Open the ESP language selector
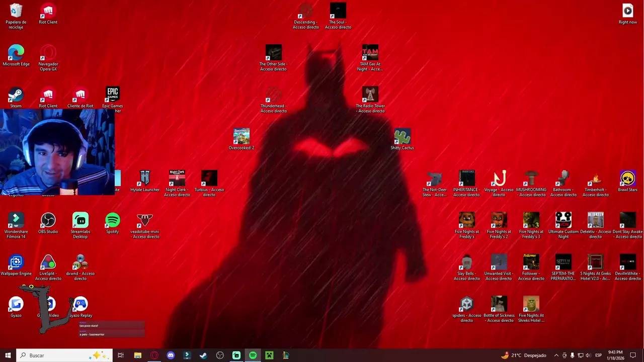 tap(598, 355)
